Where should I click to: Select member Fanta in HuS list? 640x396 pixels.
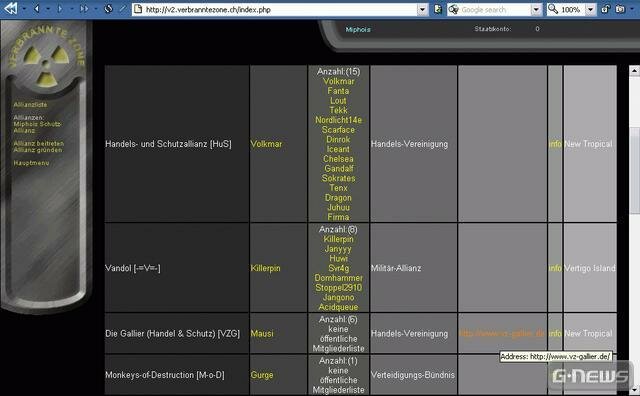(338, 91)
